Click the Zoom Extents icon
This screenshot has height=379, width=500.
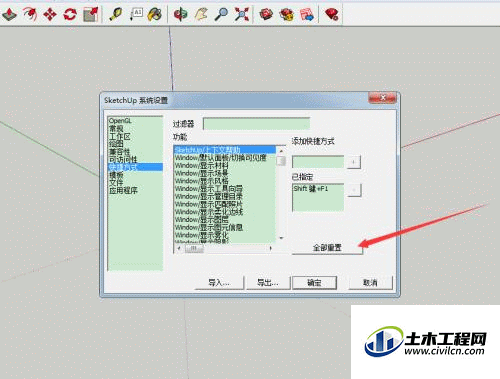(x=241, y=14)
